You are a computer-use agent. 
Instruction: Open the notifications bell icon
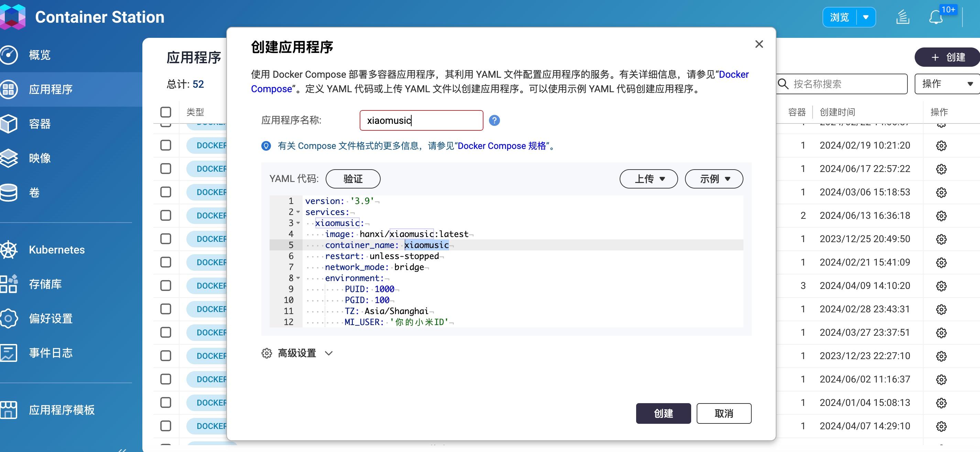(936, 17)
